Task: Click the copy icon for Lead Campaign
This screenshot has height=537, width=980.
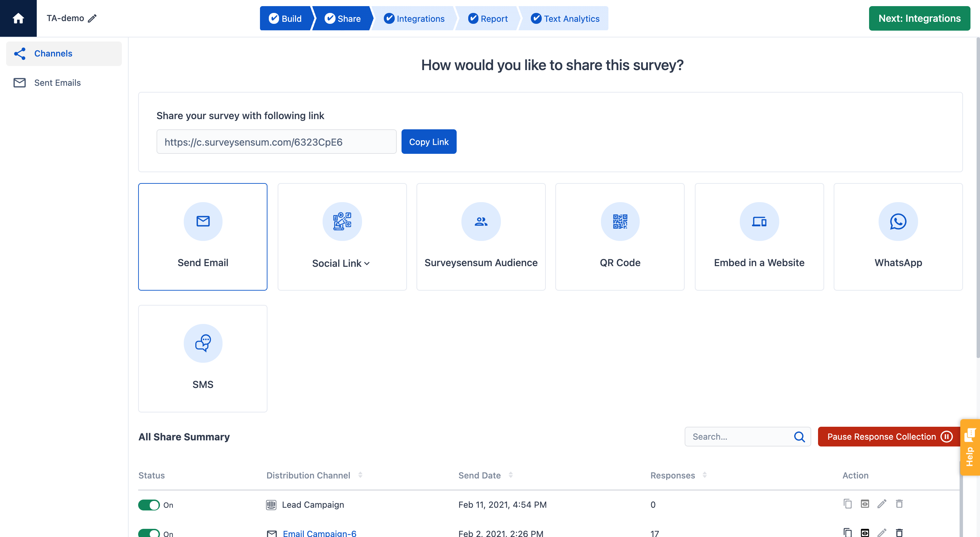Action: (848, 504)
